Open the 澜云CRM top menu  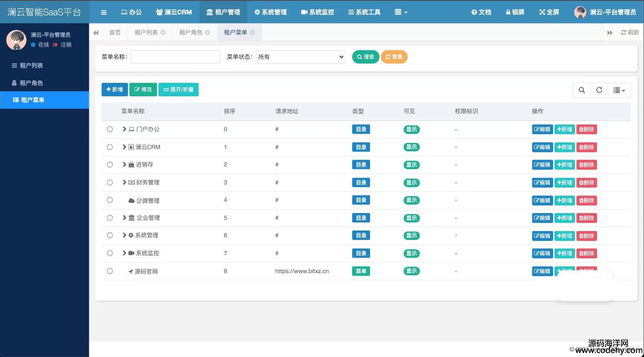coord(174,12)
